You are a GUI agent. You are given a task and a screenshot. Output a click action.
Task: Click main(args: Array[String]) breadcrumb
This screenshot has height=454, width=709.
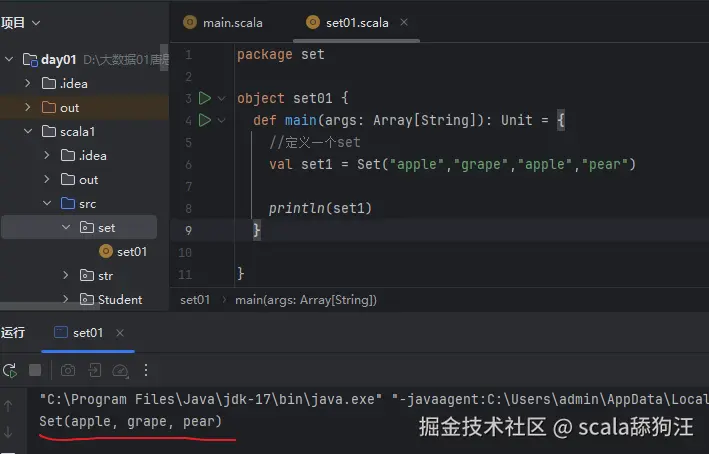[x=306, y=300]
